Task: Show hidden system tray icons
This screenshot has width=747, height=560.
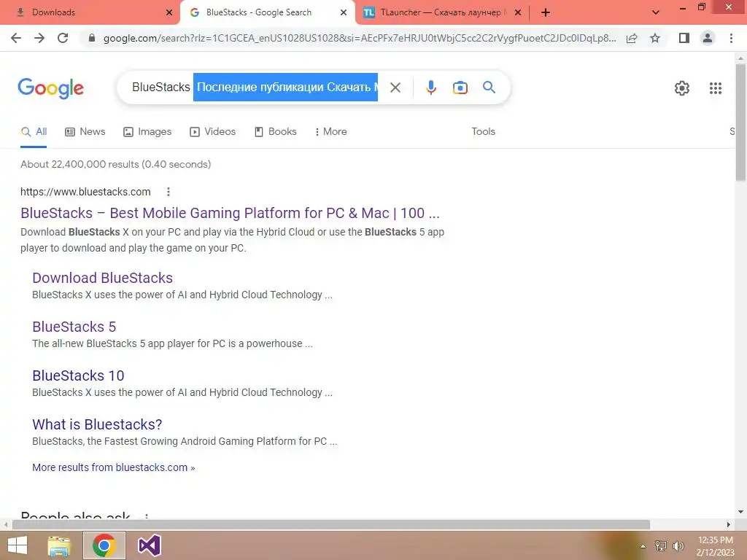Action: [x=643, y=546]
